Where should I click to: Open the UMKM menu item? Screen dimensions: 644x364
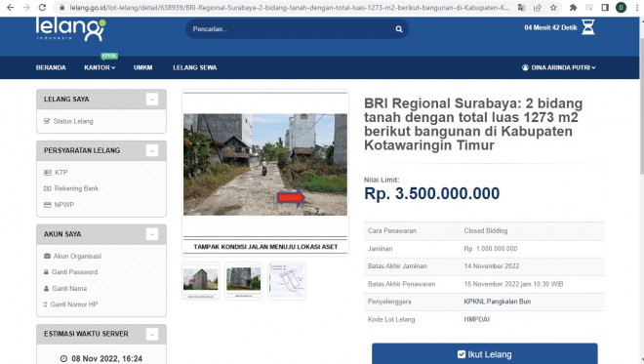pyautogui.click(x=142, y=67)
